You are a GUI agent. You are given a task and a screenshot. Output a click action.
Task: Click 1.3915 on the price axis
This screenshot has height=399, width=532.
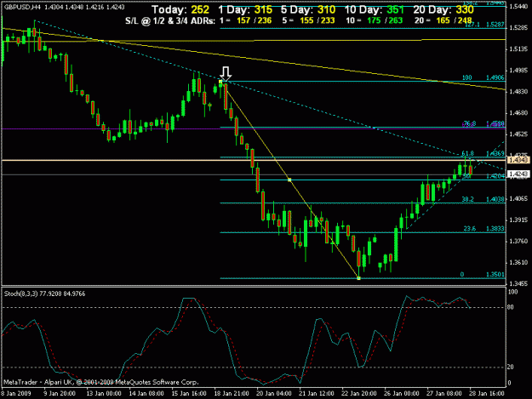(x=518, y=220)
